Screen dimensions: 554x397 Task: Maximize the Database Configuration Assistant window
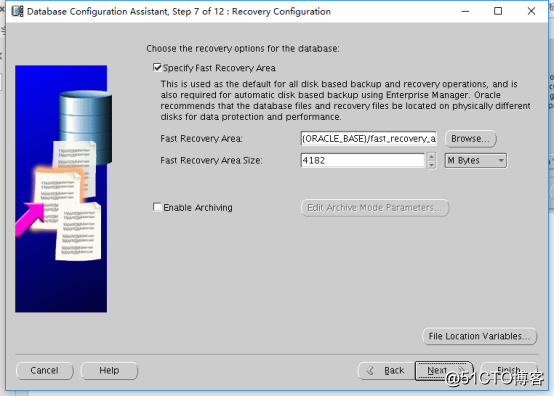pos(498,11)
